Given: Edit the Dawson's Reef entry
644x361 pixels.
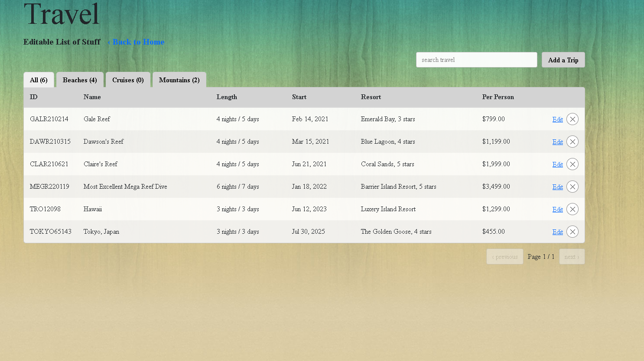Looking at the screenshot, I should pos(557,142).
